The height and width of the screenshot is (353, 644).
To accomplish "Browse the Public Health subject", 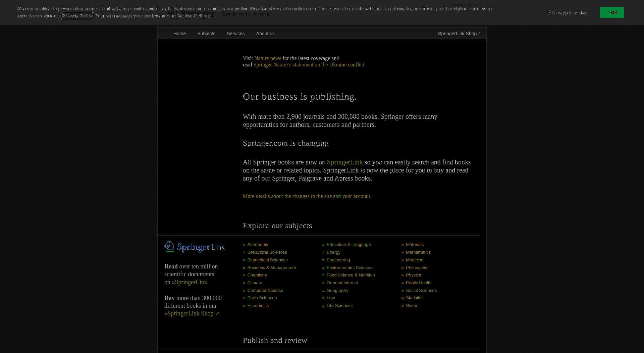I will click(x=419, y=283).
